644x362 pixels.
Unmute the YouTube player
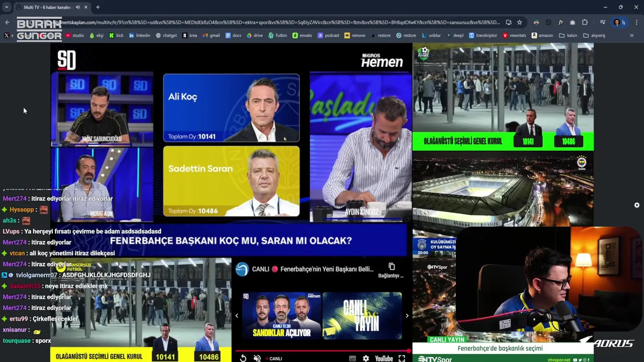(257, 358)
